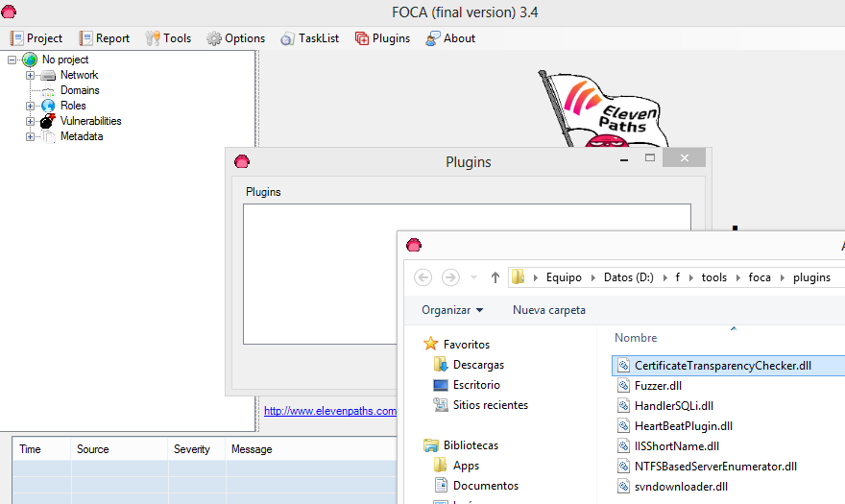This screenshot has width=845, height=504.
Task: Maximize the Plugins window
Action: pos(650,158)
